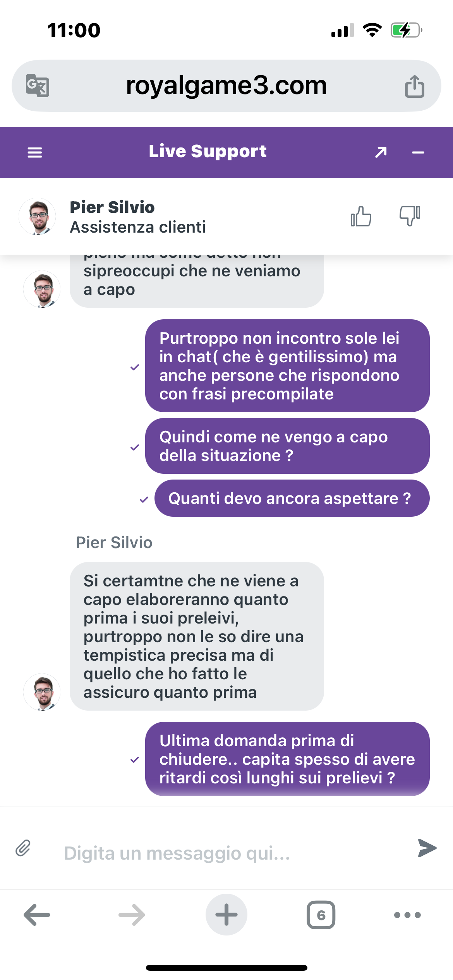Go back with browser back arrow

[37, 915]
